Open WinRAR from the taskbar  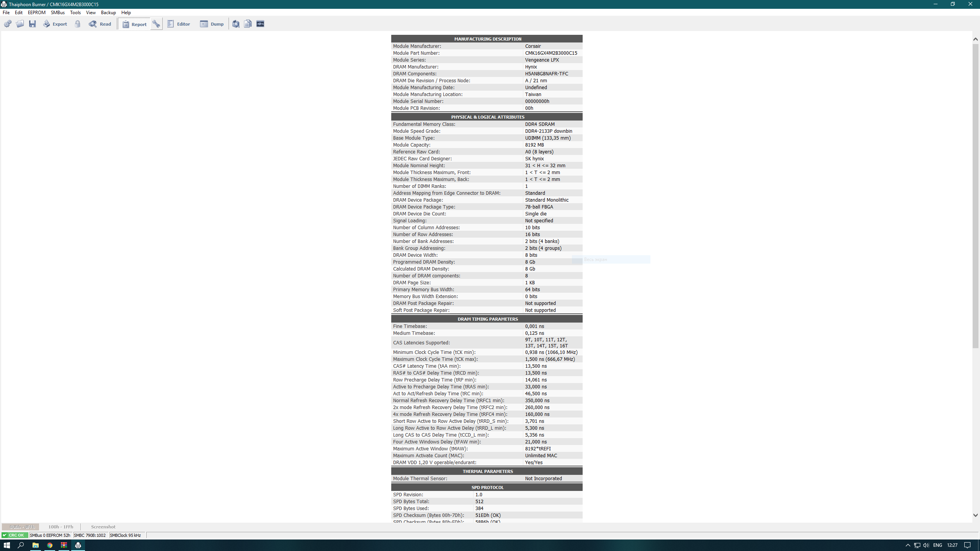[64, 545]
